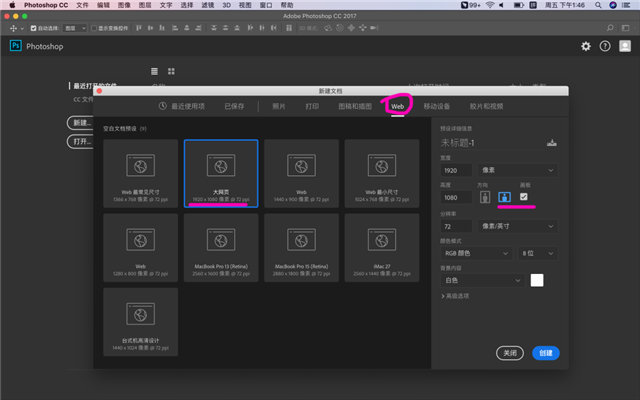Select the iMac 27 preset

point(382,248)
